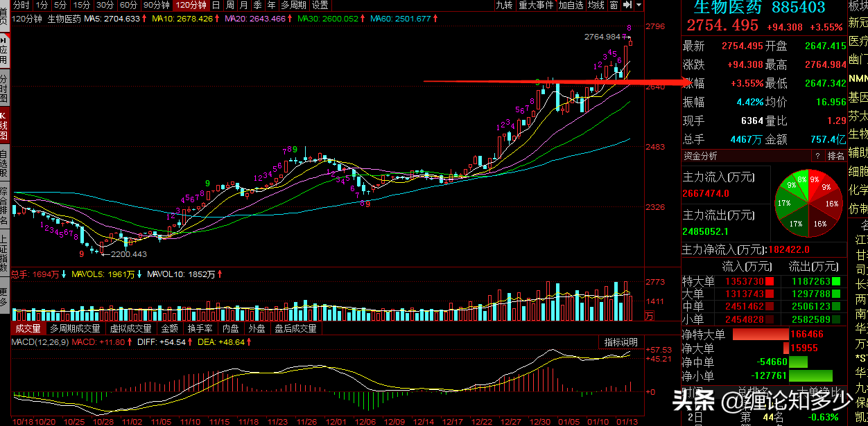Switch to the monthly 月 chart
This screenshot has width=868, height=426.
tap(243, 5)
